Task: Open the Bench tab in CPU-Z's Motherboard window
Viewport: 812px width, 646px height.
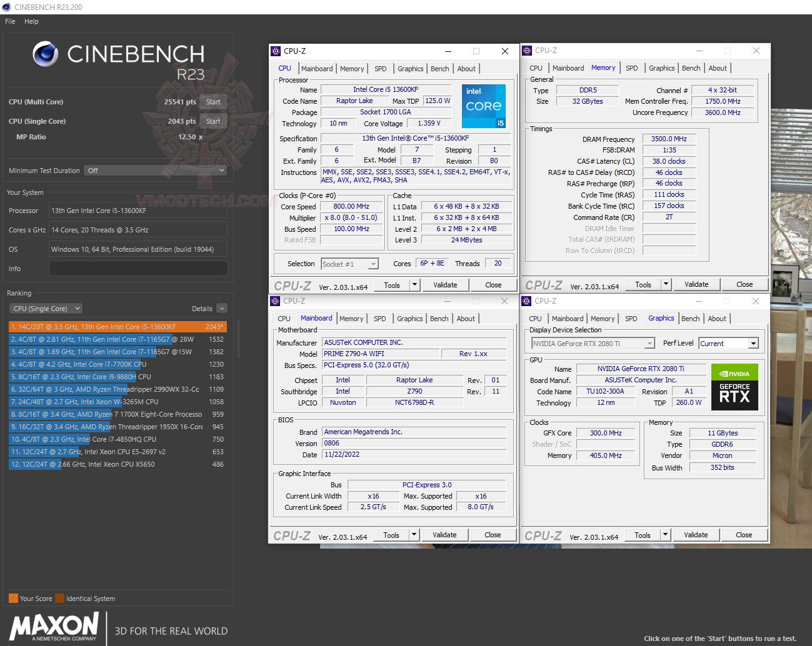Action: coord(439,319)
